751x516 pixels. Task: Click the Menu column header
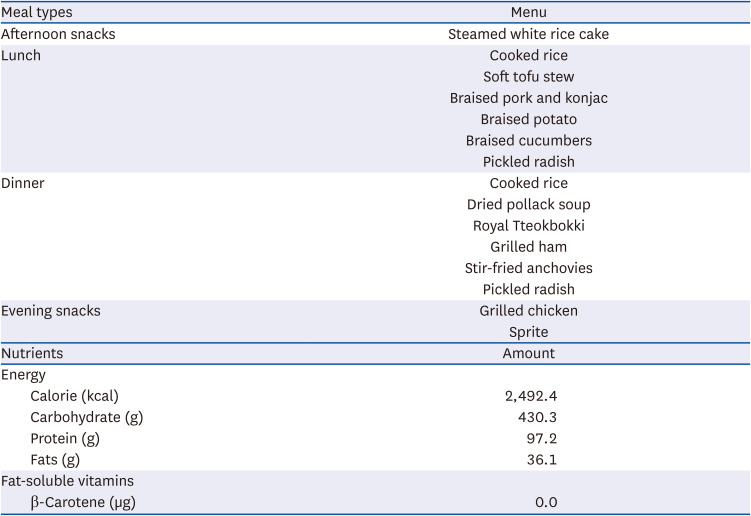coord(528,12)
